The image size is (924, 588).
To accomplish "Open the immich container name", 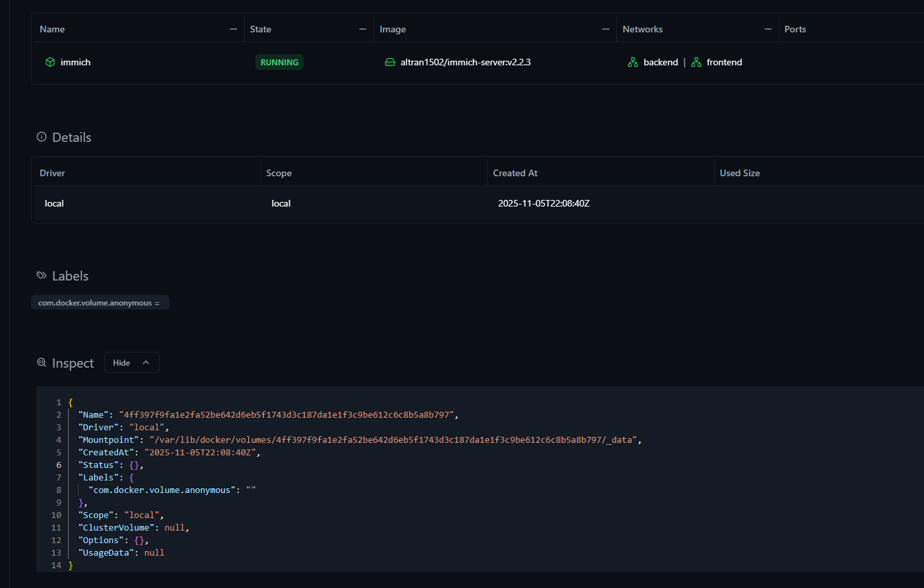I will pyautogui.click(x=75, y=62).
